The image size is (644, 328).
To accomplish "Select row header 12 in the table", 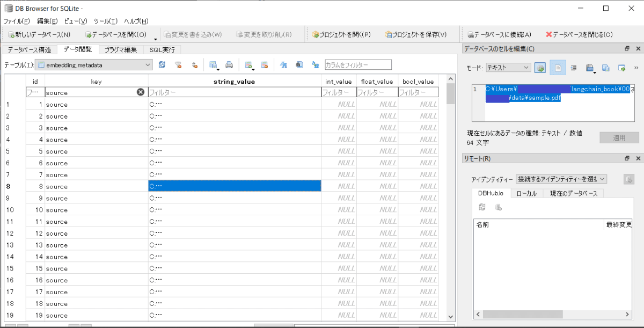I will click(x=15, y=234).
